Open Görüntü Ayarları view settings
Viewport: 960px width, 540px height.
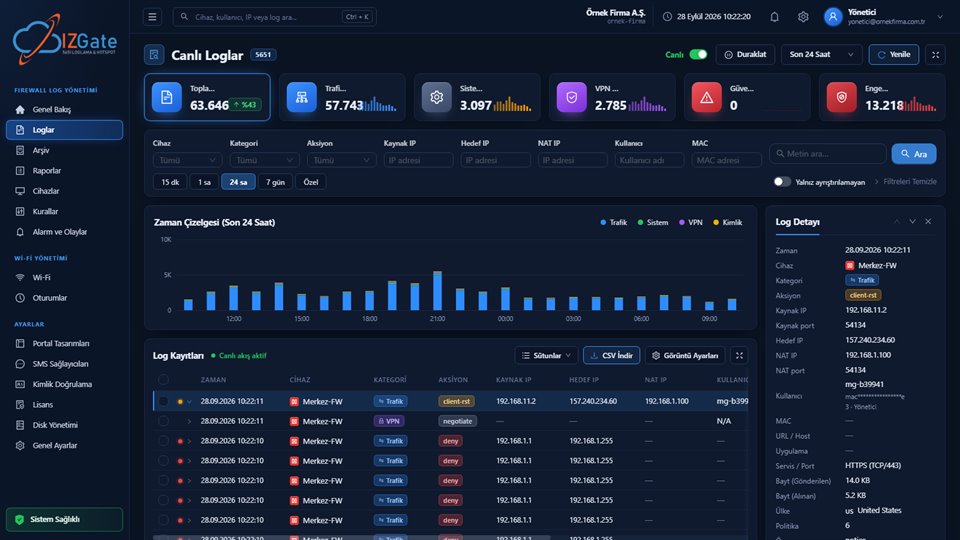click(x=685, y=356)
